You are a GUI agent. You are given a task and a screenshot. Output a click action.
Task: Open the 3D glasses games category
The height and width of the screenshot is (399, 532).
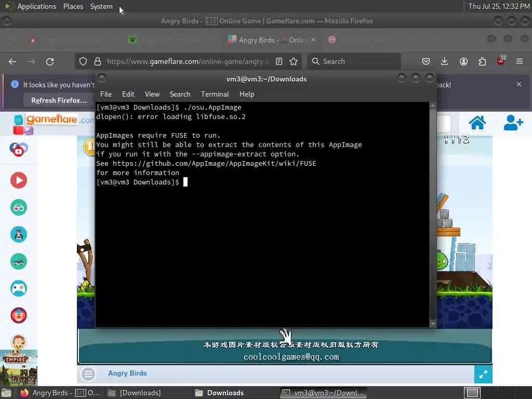coord(19,207)
